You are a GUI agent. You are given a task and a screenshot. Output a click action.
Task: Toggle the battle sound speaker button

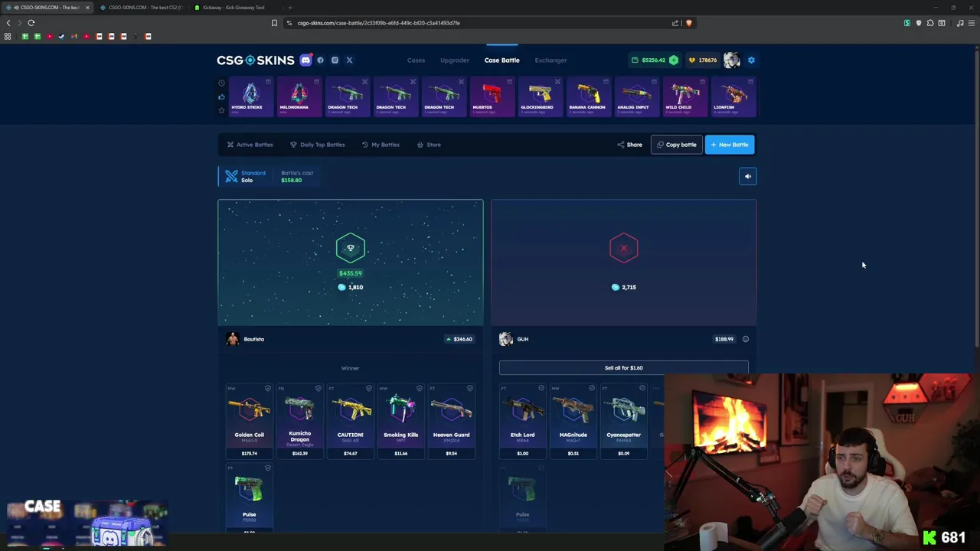748,177
